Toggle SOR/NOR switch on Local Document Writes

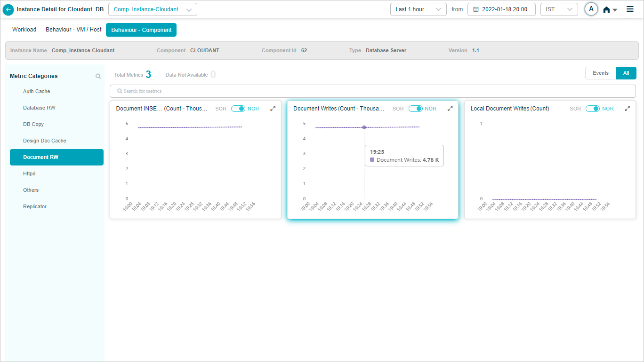pos(593,109)
